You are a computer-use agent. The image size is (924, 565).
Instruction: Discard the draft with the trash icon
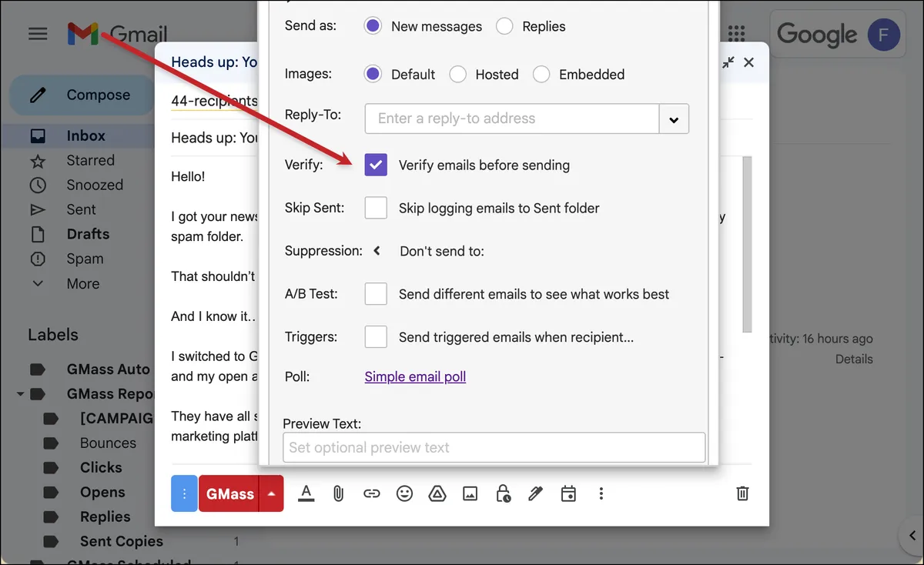[742, 493]
